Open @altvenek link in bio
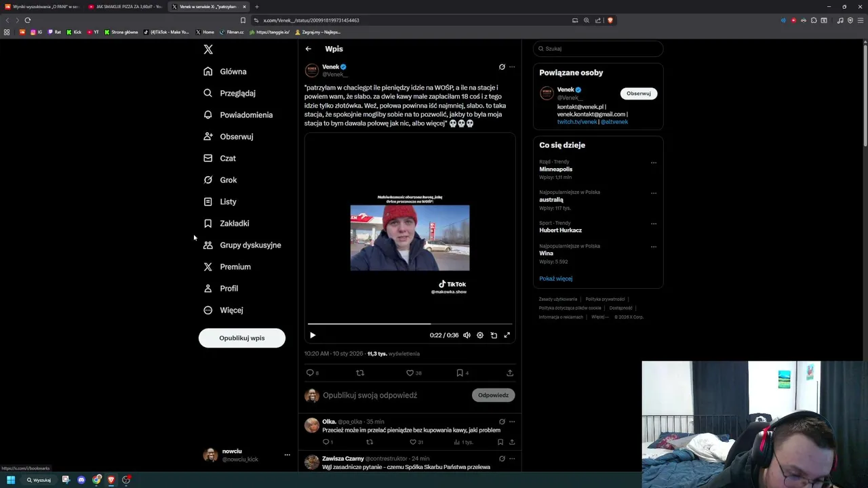 (614, 122)
